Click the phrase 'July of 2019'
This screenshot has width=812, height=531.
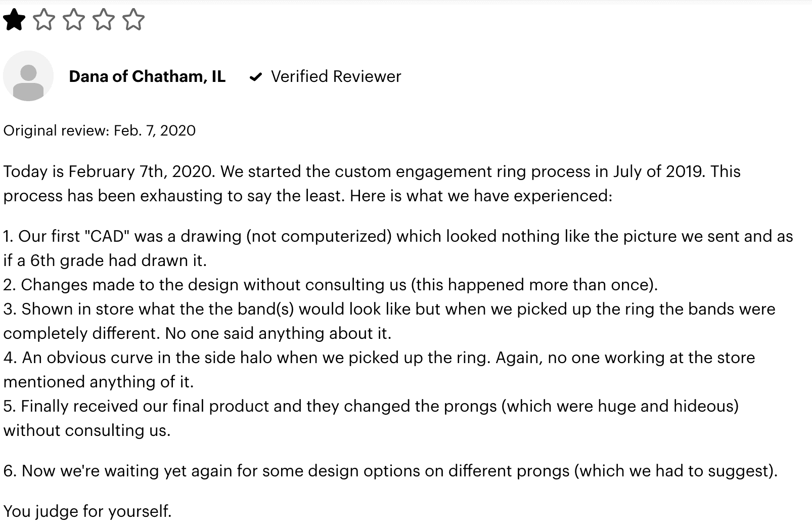tap(658, 171)
